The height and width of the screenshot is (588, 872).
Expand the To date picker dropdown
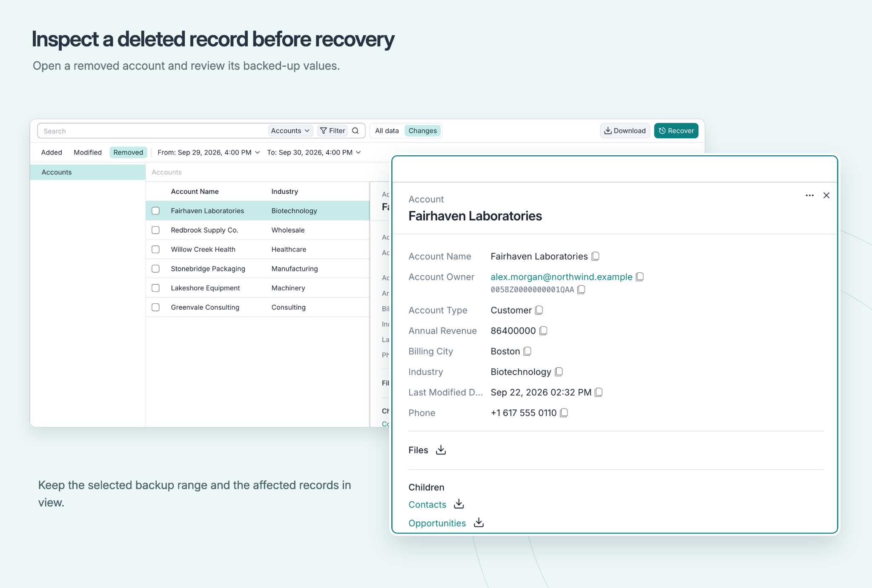[314, 152]
